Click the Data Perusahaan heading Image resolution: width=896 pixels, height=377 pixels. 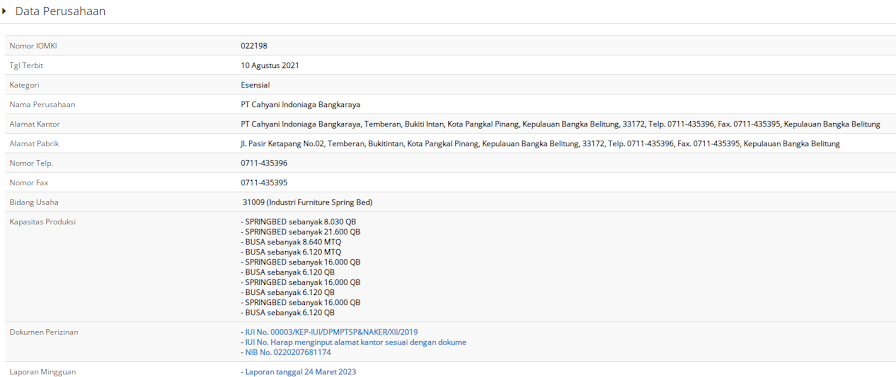[x=60, y=11]
